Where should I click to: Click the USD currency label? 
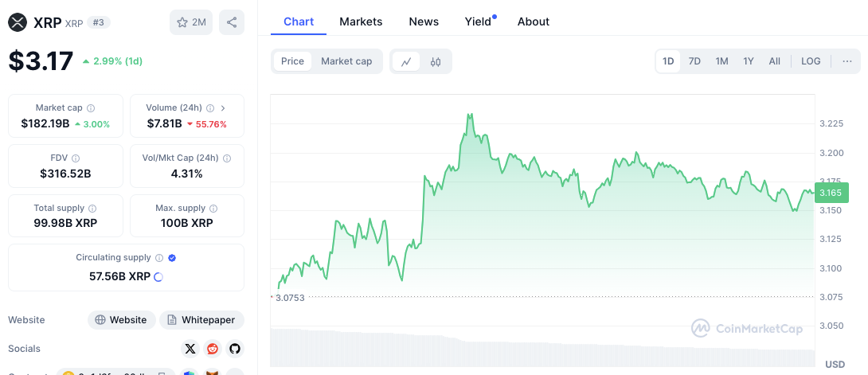click(x=835, y=365)
